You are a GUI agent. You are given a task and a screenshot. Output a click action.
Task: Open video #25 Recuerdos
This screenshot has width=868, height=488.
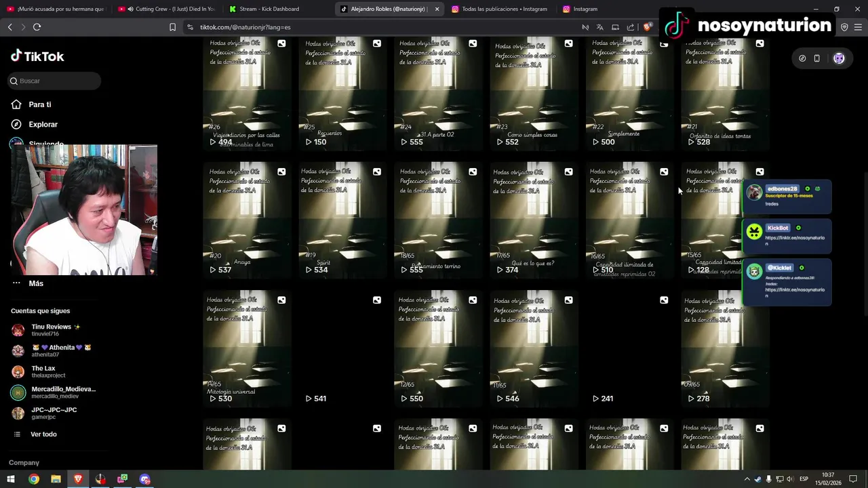(x=342, y=94)
